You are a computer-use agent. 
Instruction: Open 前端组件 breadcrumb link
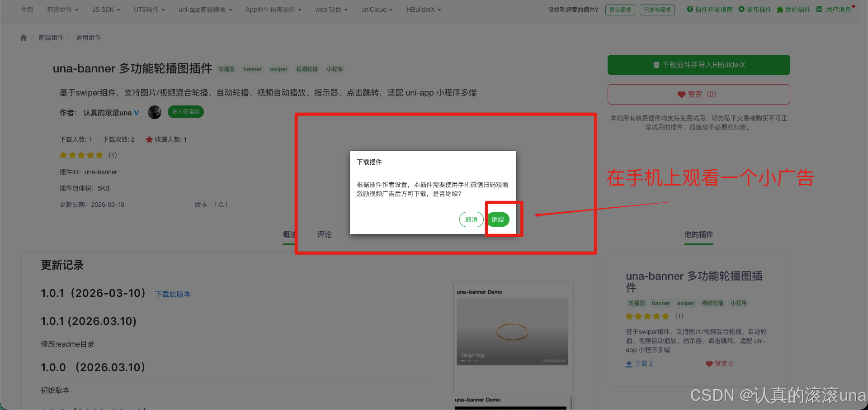pos(51,38)
